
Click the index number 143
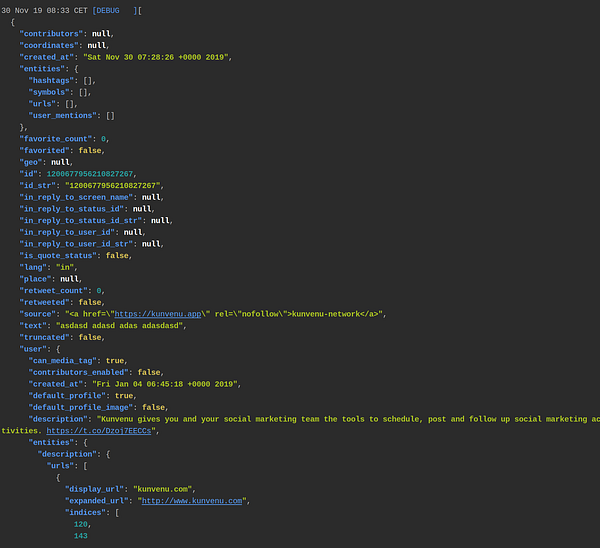81,536
